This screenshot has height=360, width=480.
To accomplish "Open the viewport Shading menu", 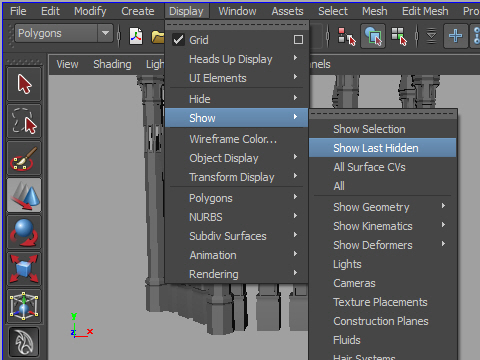I will 112,64.
